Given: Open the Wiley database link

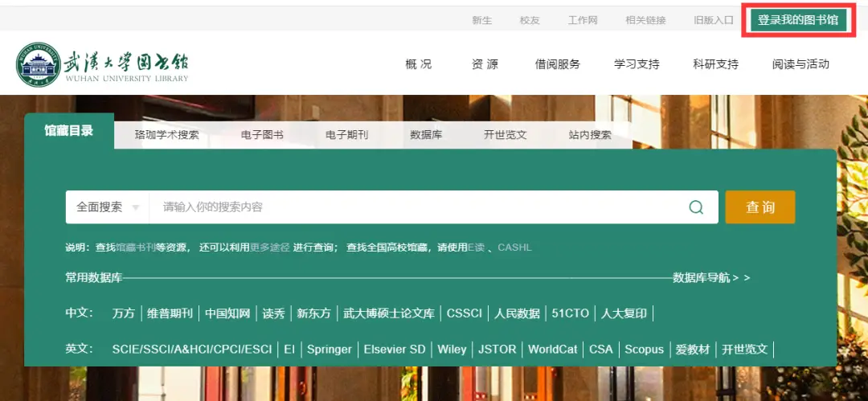Looking at the screenshot, I should click(x=452, y=350).
